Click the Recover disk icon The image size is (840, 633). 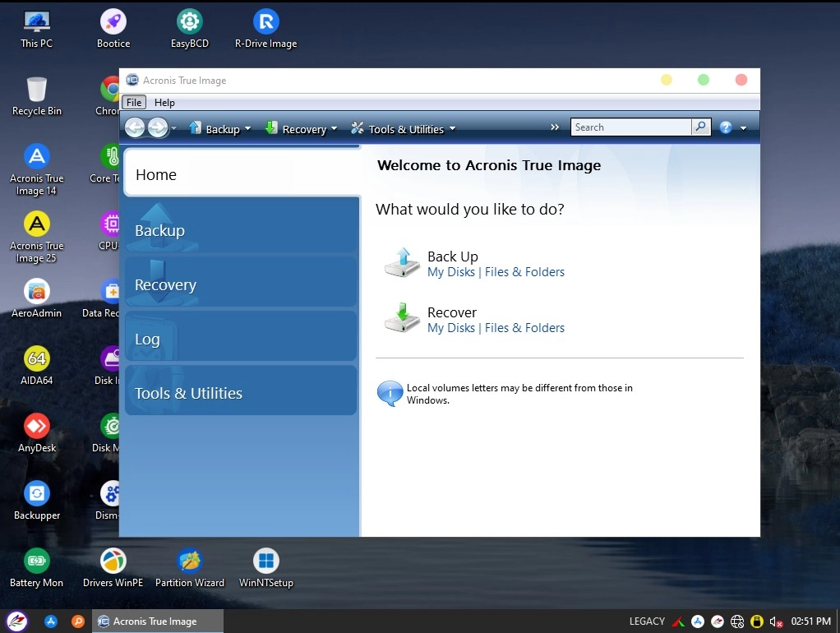402,318
